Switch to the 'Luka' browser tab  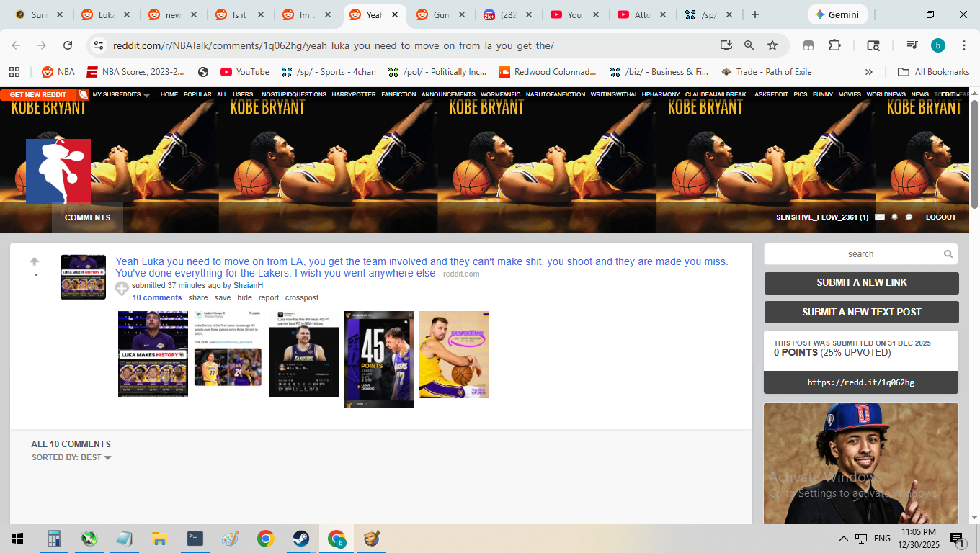(x=105, y=14)
